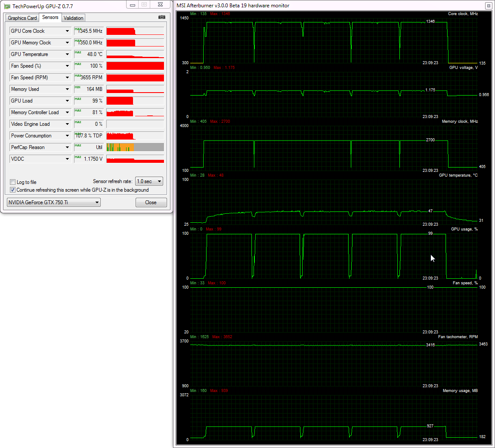
Task: Click the Sensor refresh rate label
Action: click(x=112, y=181)
